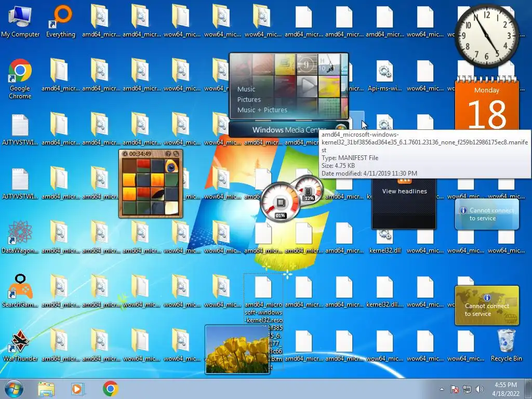532x399 pixels.
Task: Pause the picture puzzle timer
Action: tap(125, 154)
